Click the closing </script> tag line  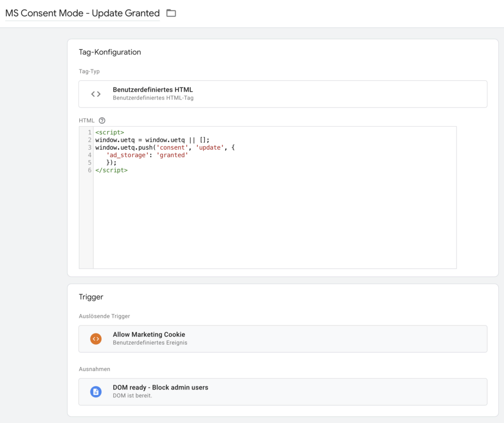pyautogui.click(x=112, y=170)
